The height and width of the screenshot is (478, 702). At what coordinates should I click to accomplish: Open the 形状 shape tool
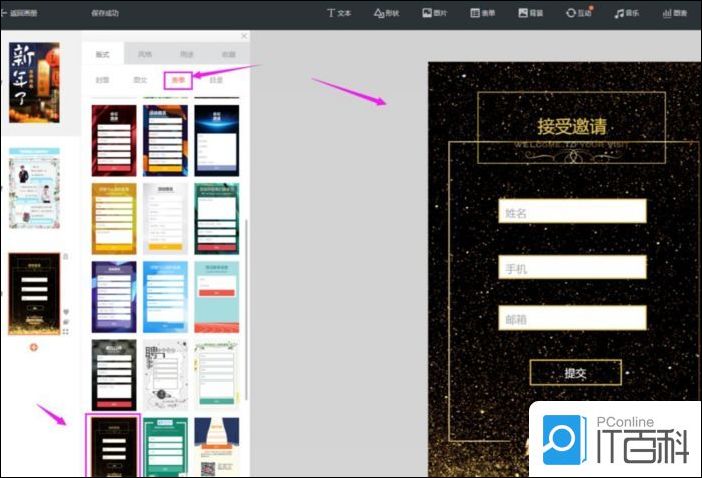[x=386, y=13]
